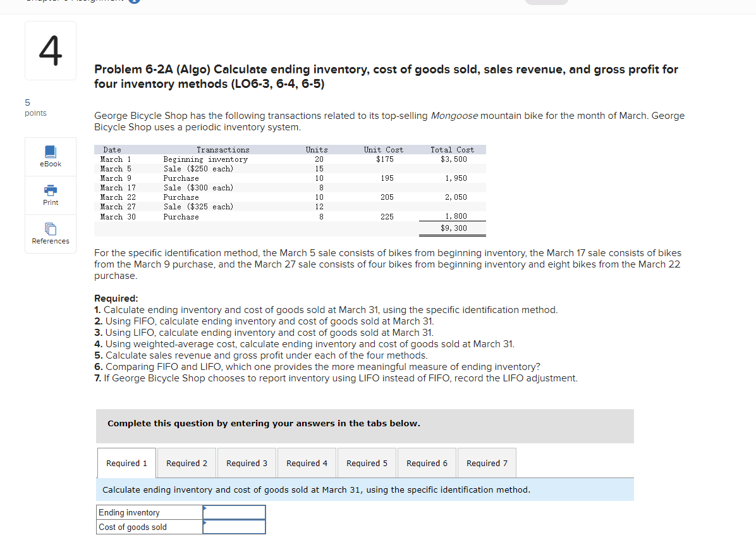
Task: Switch to the Required 2 tab
Action: click(186, 462)
